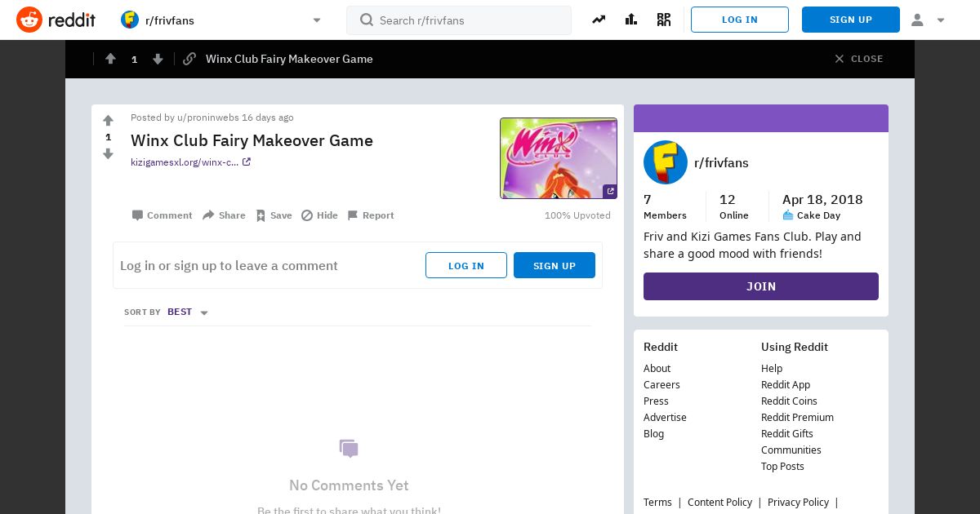Open the Popular trending arrow icon
The height and width of the screenshot is (514, 980).
[x=599, y=20]
